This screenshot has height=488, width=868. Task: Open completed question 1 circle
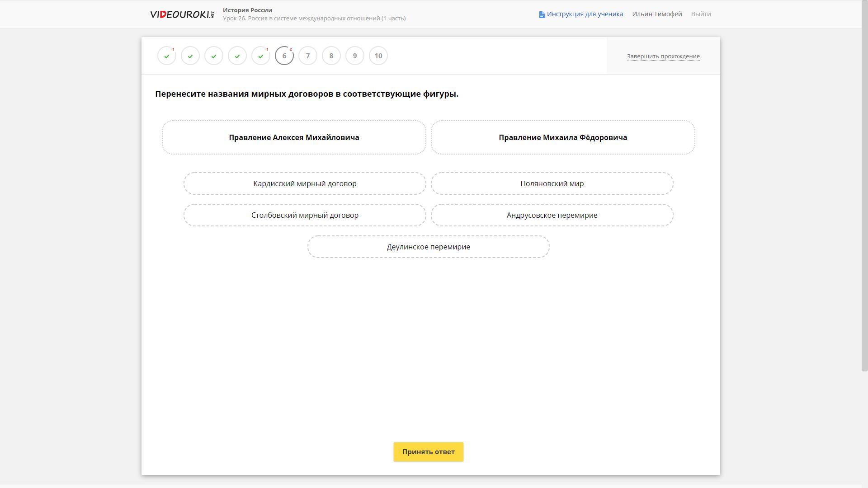[x=167, y=56]
